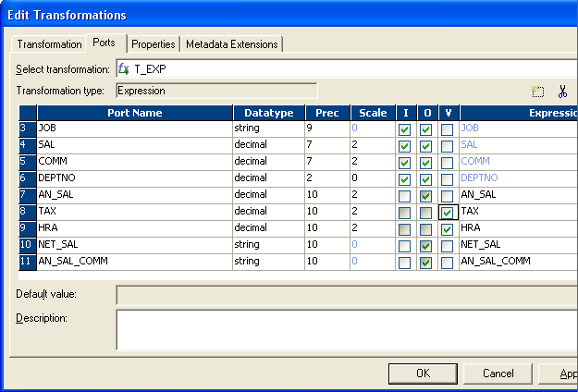Select row number 11 header
The image size is (578, 392).
pyautogui.click(x=28, y=262)
